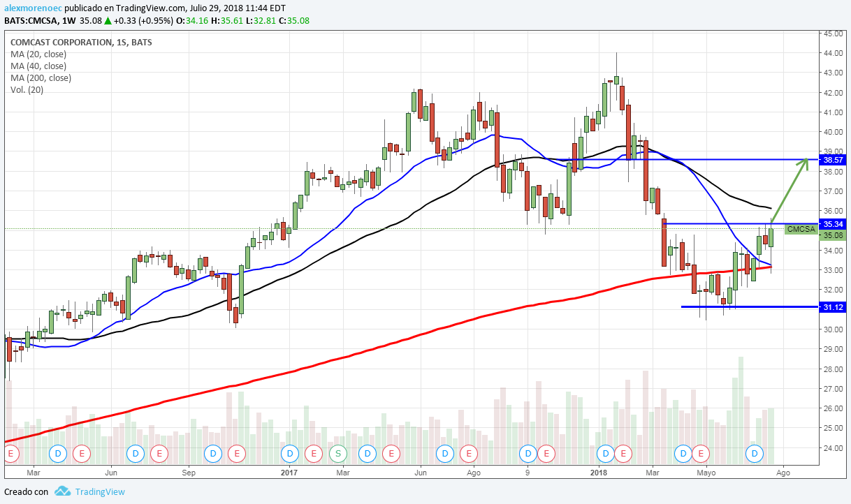Screen dimensions: 851x504
Task: Select the 38.57 price level label
Action: (x=834, y=160)
